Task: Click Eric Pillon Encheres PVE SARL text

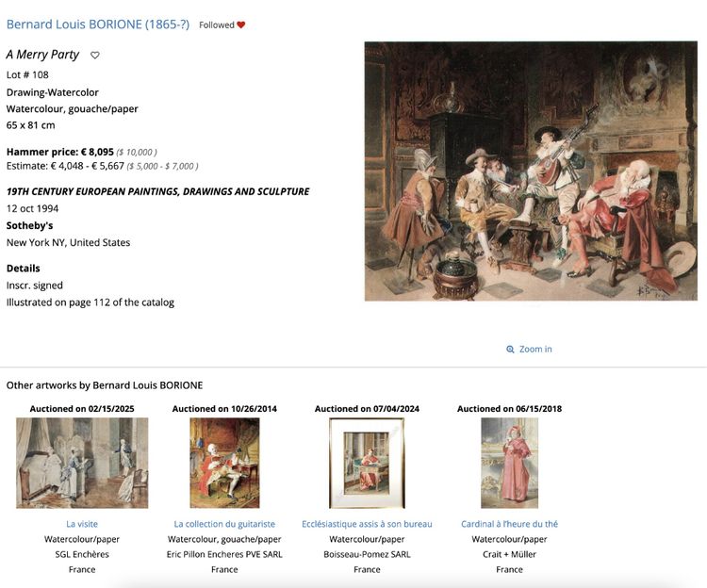Action: (x=224, y=554)
